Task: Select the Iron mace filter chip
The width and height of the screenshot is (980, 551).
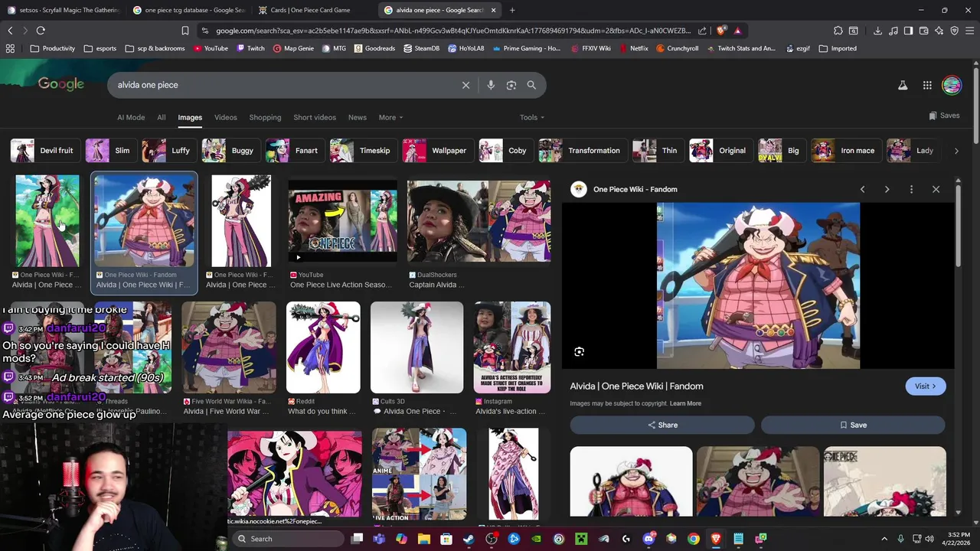Action: tap(845, 151)
